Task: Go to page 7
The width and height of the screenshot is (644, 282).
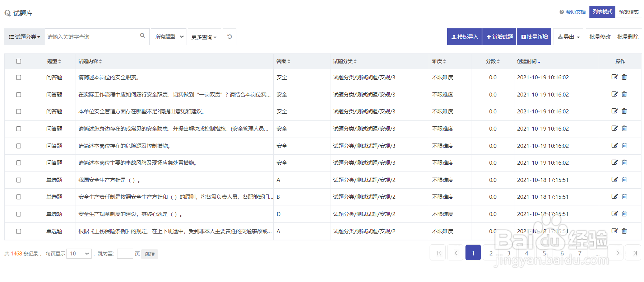Action: click(580, 253)
